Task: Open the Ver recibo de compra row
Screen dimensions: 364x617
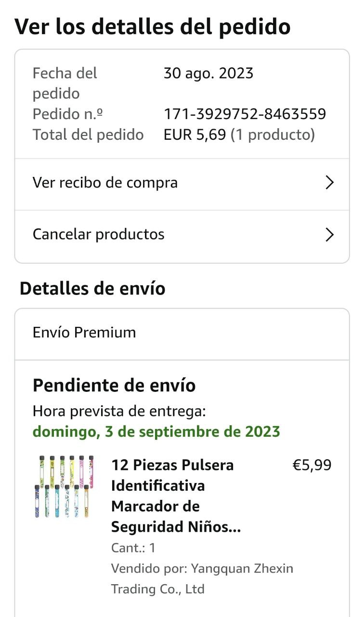Action: tap(105, 183)
